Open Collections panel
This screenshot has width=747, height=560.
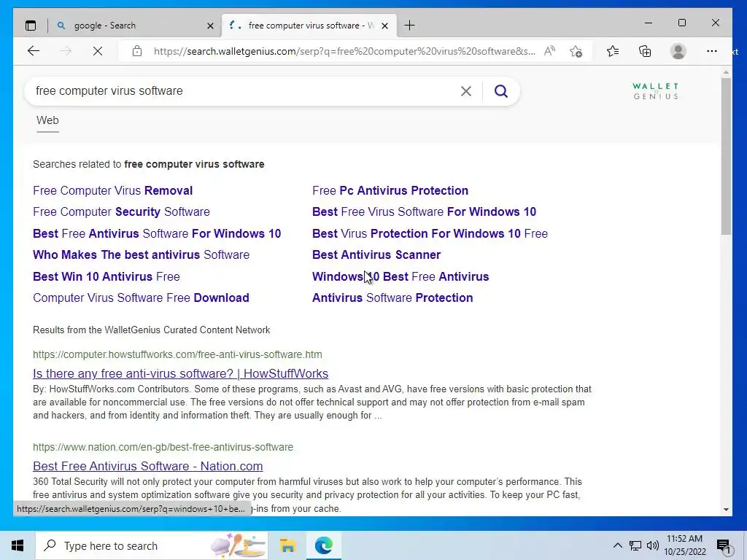pyautogui.click(x=645, y=51)
